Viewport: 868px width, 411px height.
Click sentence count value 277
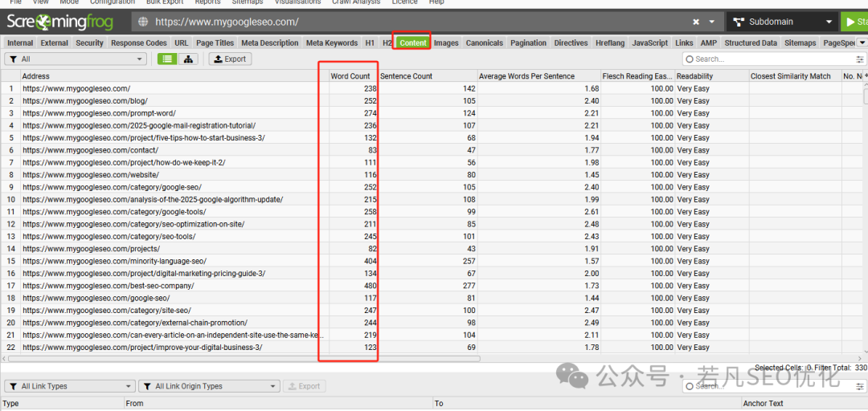[x=469, y=286]
